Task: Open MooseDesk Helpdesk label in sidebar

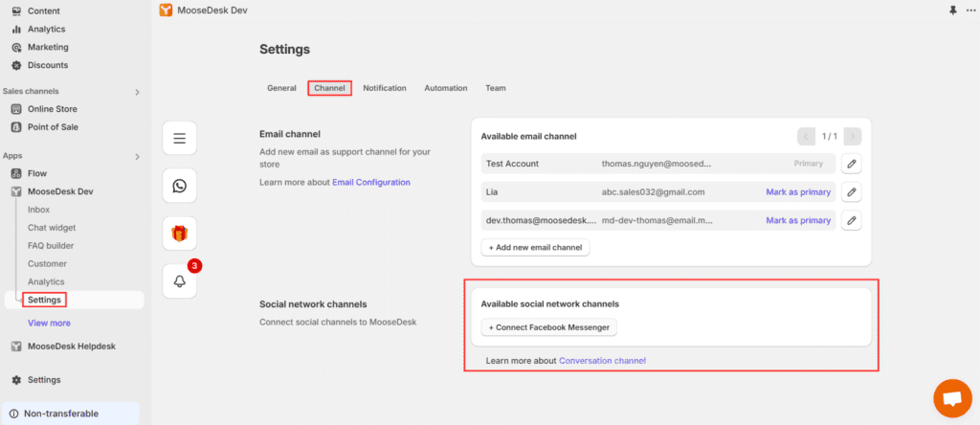Action: pos(71,347)
